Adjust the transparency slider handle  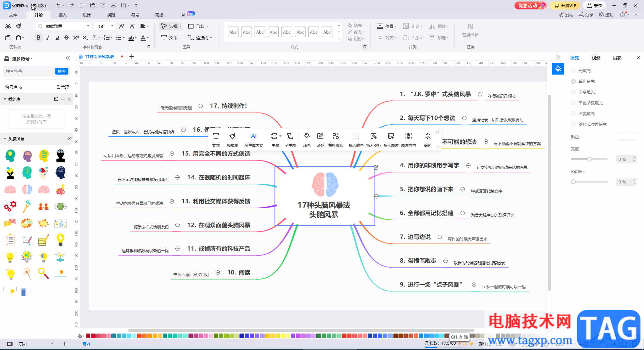(573, 182)
